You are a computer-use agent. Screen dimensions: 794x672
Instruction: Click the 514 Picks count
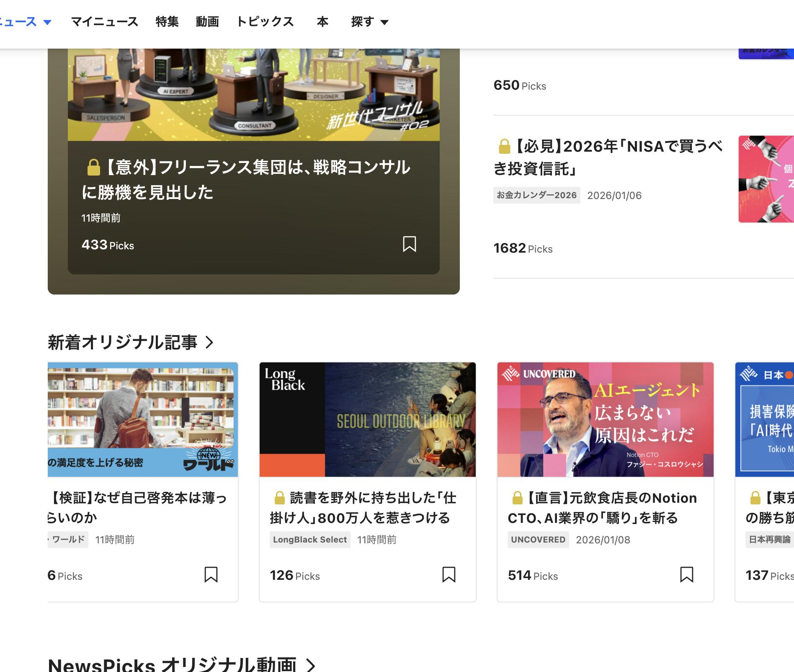[533, 576]
